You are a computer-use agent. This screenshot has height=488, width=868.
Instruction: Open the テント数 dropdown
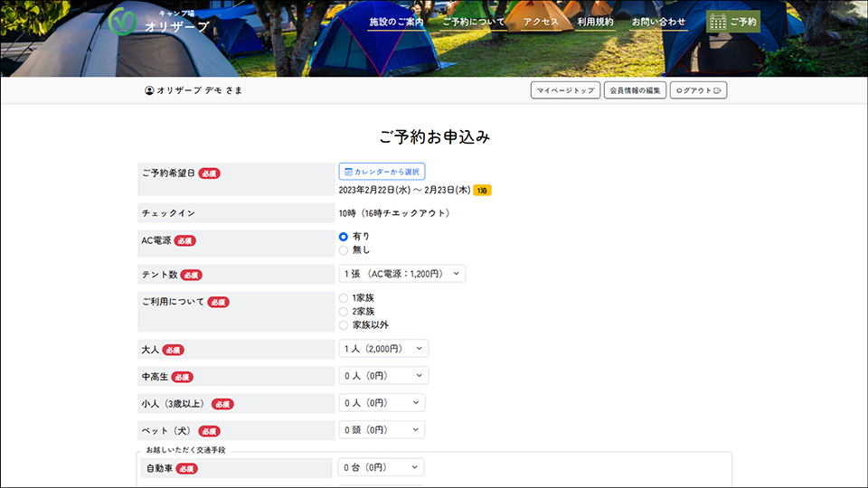[x=401, y=274]
